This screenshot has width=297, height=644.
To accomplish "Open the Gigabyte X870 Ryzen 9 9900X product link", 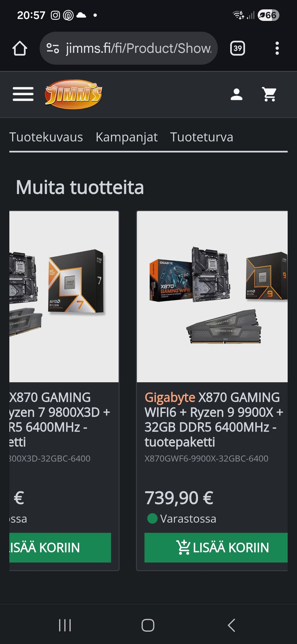I will pyautogui.click(x=214, y=420).
